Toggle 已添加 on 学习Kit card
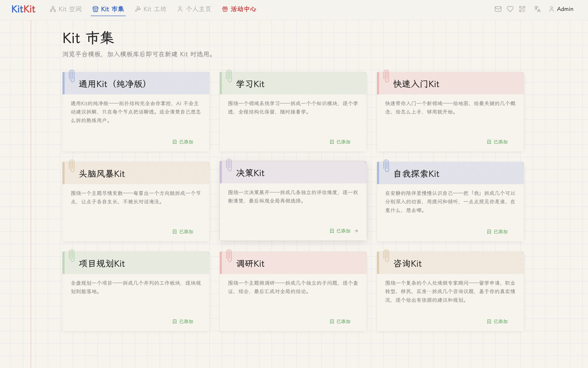588x368 pixels. (340, 142)
